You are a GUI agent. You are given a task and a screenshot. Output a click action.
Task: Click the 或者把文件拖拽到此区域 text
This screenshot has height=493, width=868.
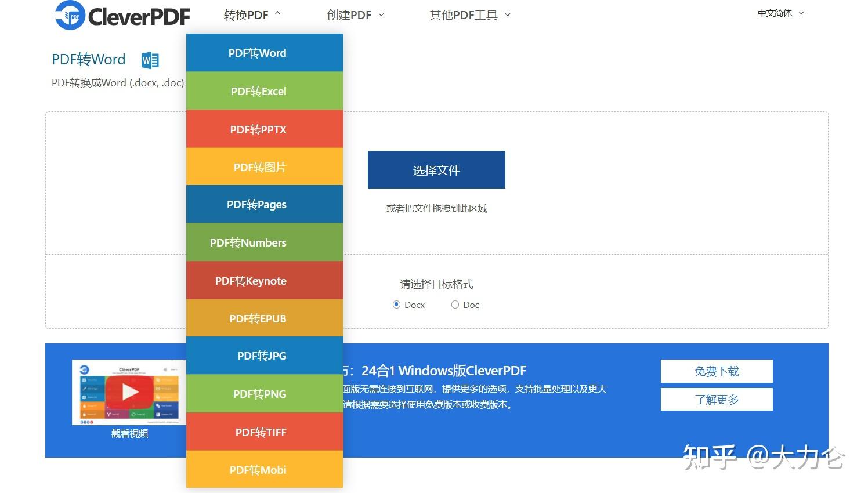pos(437,208)
